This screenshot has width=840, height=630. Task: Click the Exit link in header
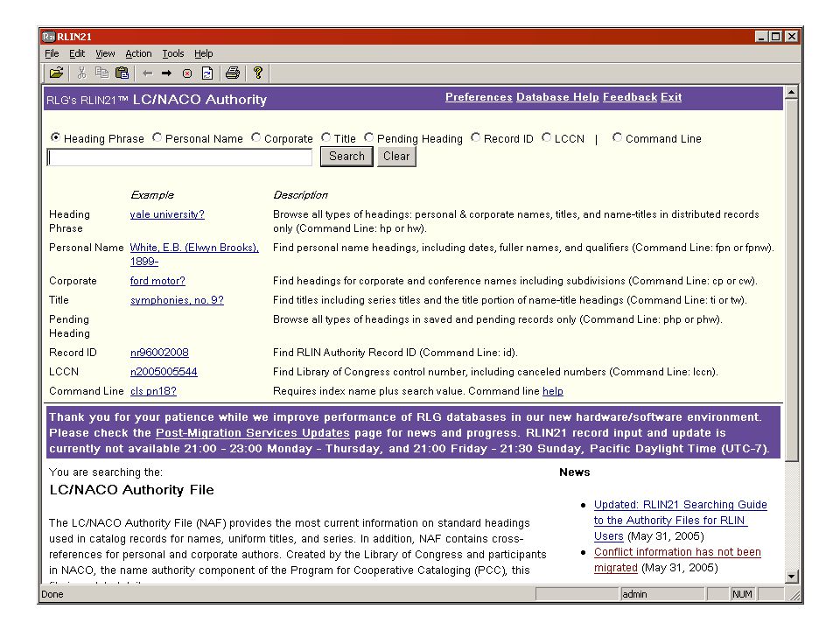pos(671,97)
